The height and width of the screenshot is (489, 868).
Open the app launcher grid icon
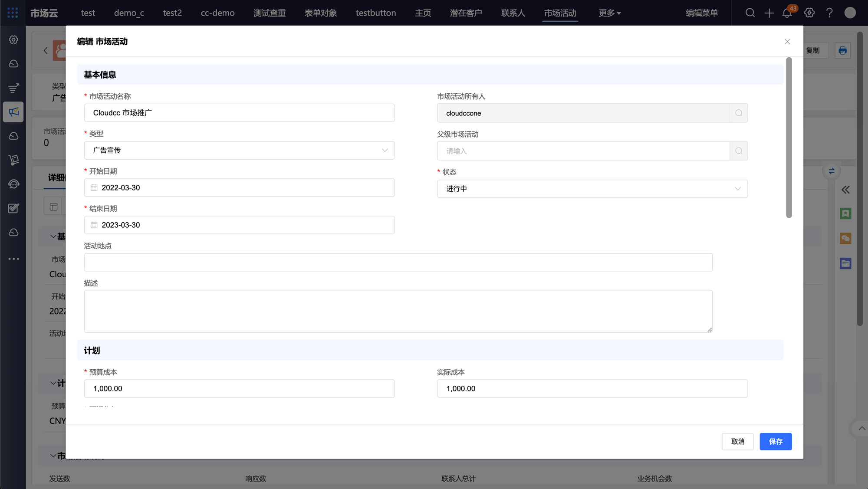point(13,13)
